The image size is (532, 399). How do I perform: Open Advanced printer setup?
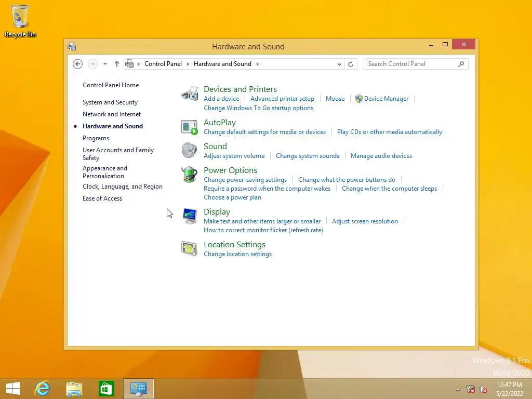pyautogui.click(x=282, y=99)
